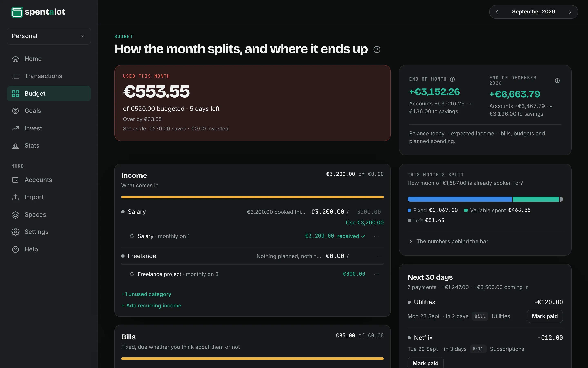
Task: Open the Spaces menu item
Action: pyautogui.click(x=49, y=215)
